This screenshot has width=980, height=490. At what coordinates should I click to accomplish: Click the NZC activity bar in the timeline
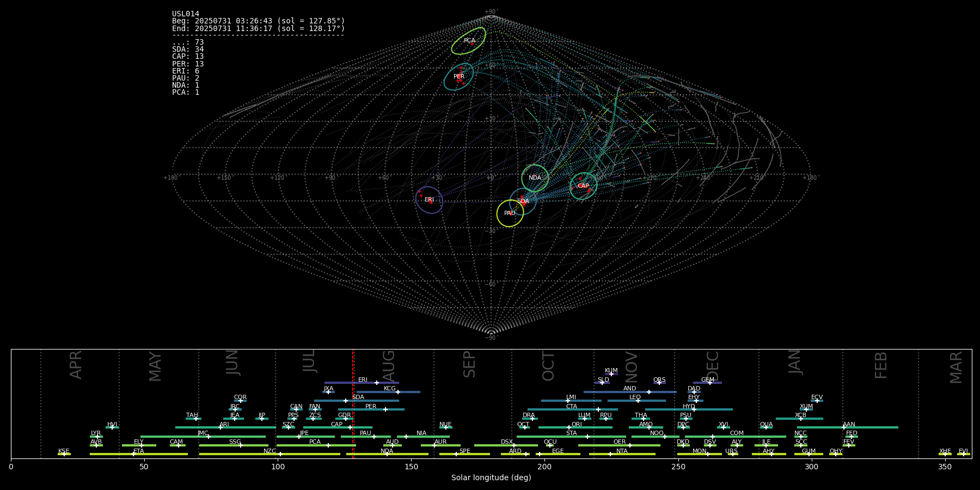tap(269, 454)
